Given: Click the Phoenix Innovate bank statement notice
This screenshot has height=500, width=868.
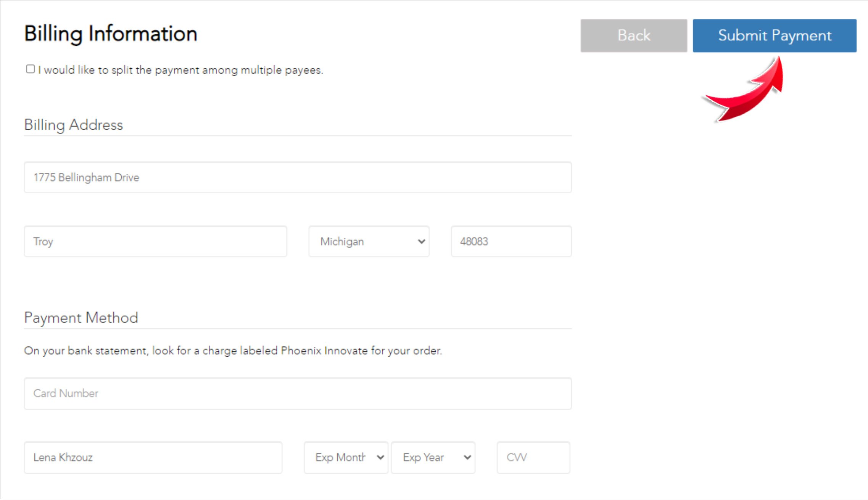Looking at the screenshot, I should pos(233,350).
